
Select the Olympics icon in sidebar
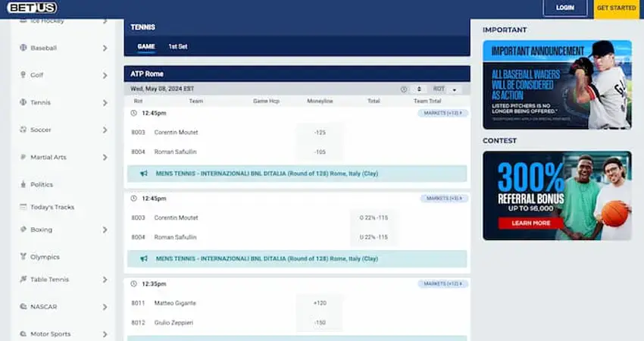23,257
